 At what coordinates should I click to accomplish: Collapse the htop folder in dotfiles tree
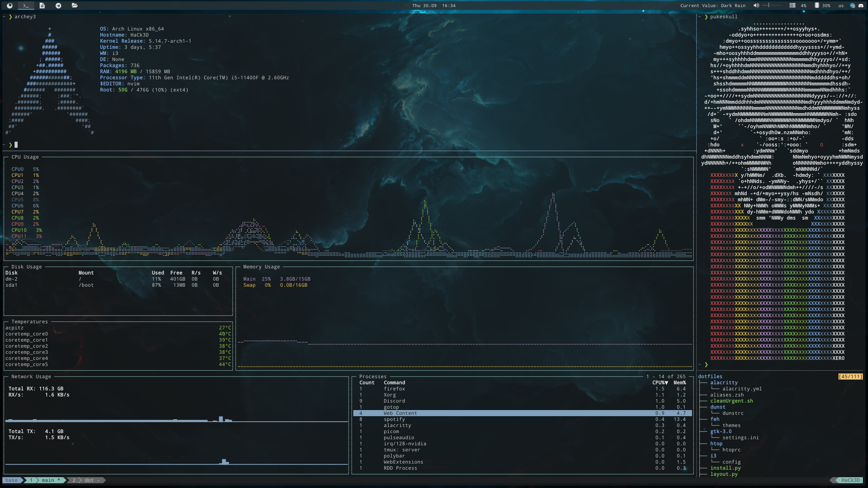716,444
